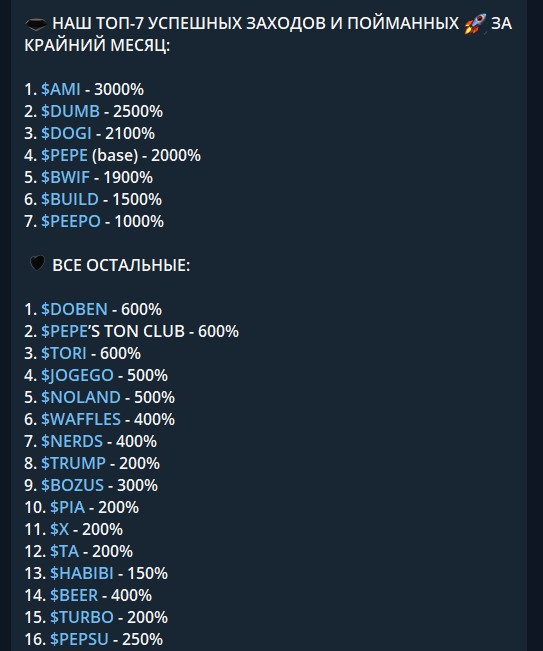
Task: Open the $BUILD cashtag link
Action: click(70, 199)
